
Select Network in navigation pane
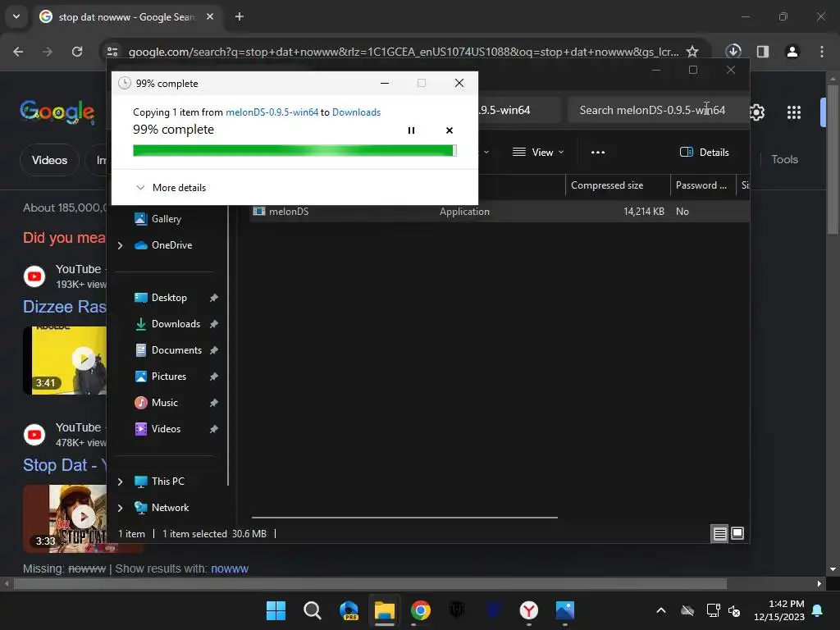point(170,507)
